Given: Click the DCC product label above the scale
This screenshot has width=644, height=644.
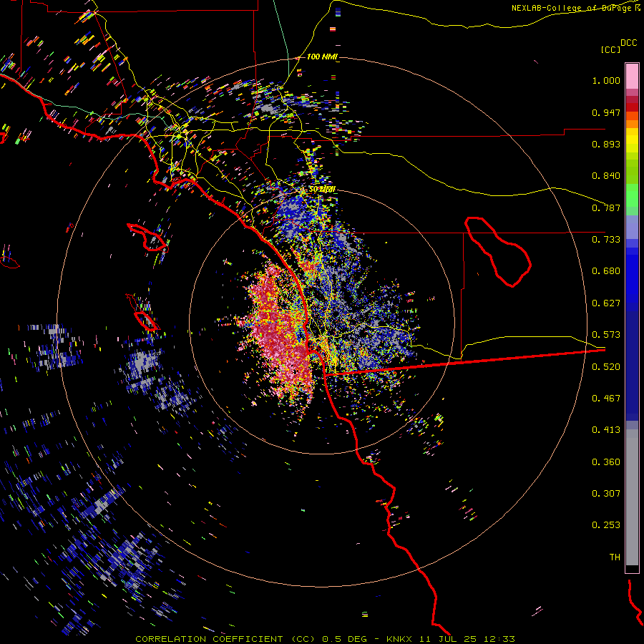Looking at the screenshot, I should pos(628,43).
